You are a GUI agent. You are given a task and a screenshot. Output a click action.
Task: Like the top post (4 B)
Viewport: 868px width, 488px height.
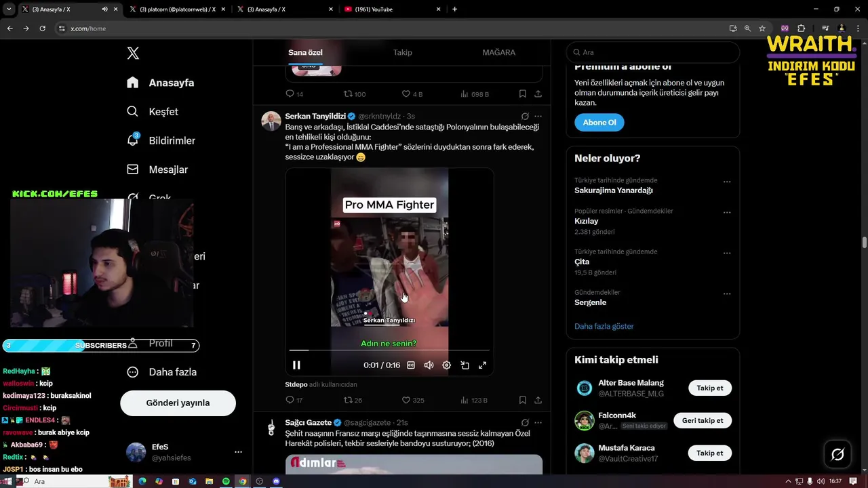412,94
